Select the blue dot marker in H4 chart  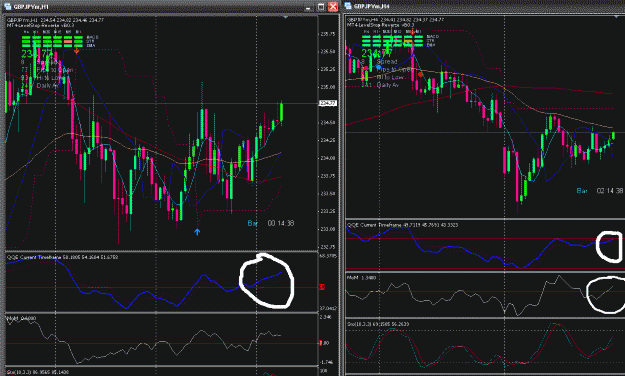[378, 67]
